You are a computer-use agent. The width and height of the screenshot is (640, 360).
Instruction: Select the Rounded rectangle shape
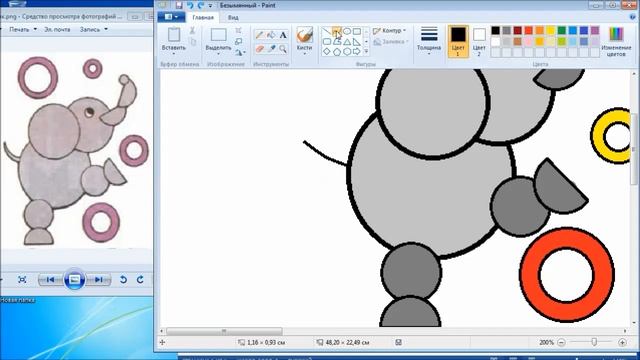327,42
